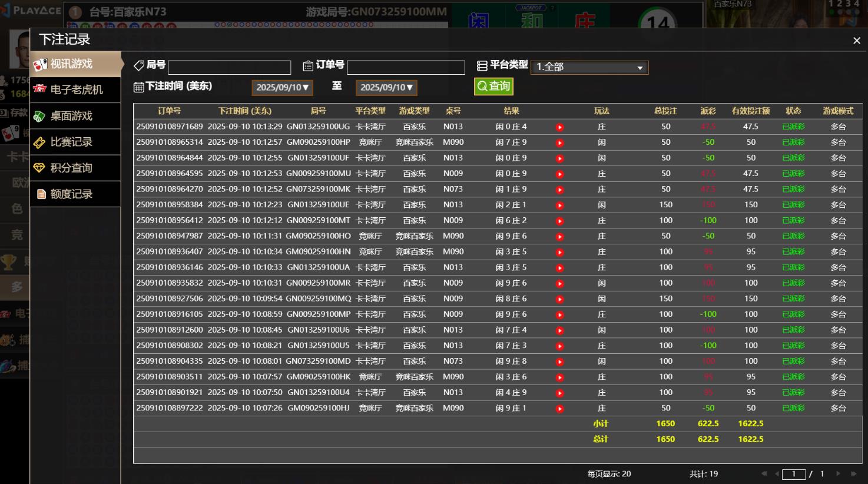Open replay icon for round GN073259100MK
The width and height of the screenshot is (868, 484).
(559, 190)
